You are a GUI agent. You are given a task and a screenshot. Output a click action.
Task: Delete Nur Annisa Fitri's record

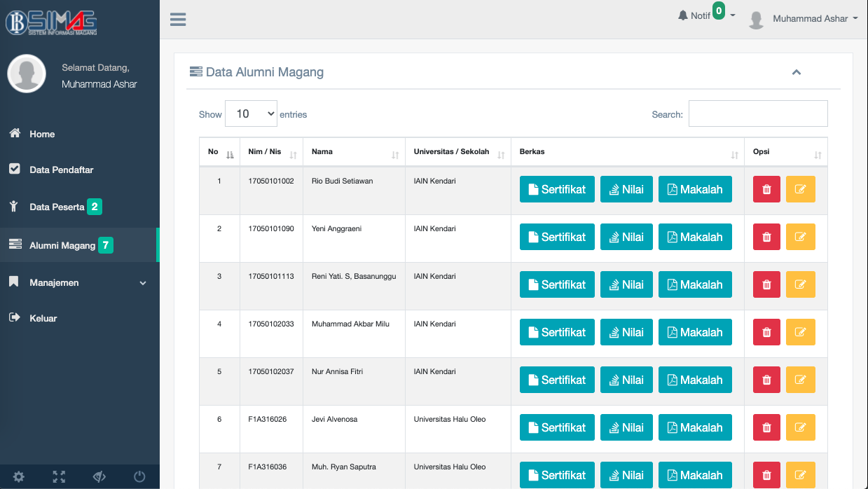coord(766,380)
